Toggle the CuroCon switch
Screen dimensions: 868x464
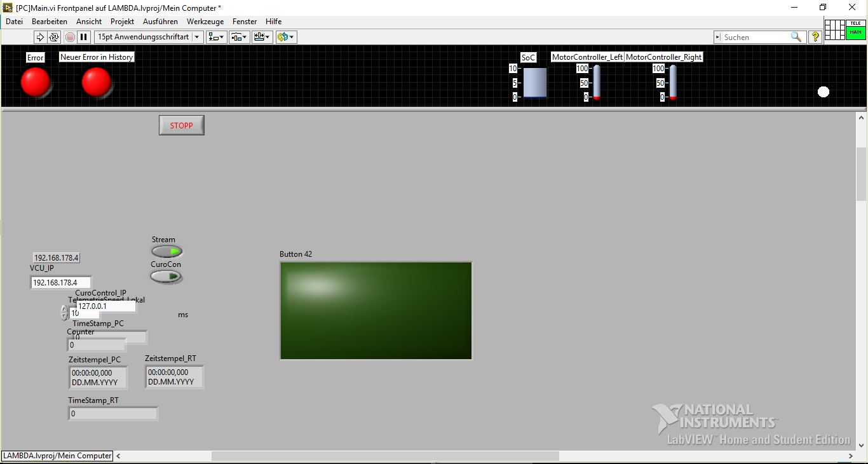click(x=166, y=276)
